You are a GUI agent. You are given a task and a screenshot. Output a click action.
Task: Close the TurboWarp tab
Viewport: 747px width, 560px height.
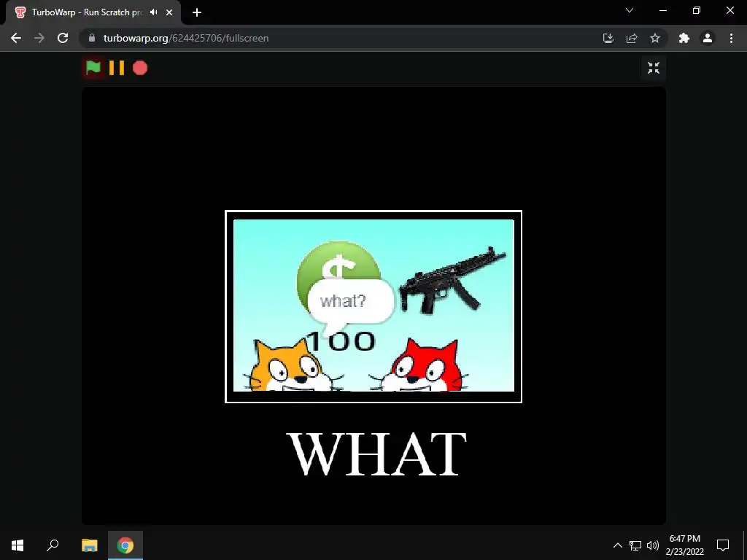tap(169, 12)
